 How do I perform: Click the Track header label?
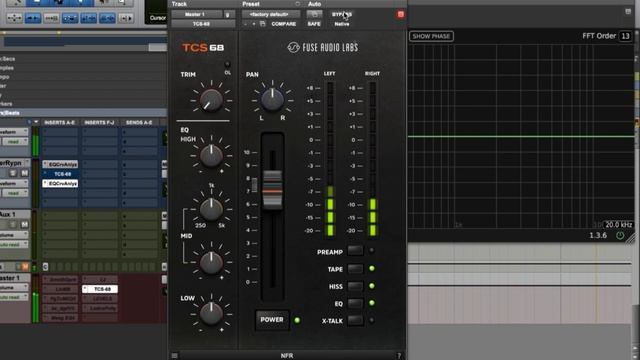(179, 4)
